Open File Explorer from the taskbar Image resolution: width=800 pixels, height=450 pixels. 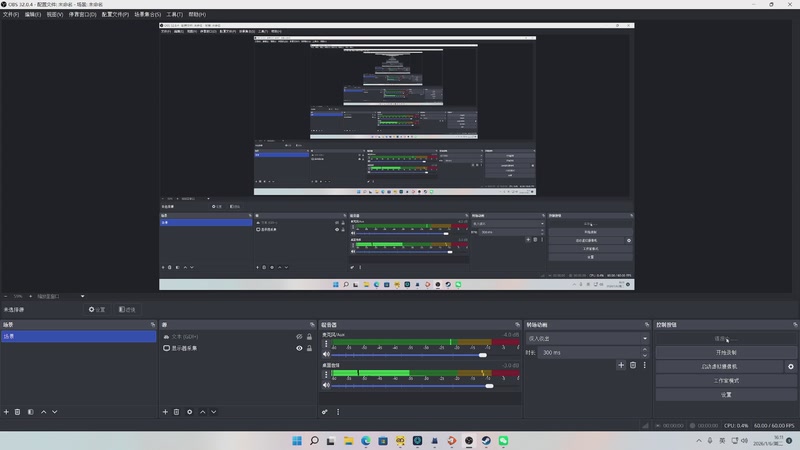coord(348,441)
